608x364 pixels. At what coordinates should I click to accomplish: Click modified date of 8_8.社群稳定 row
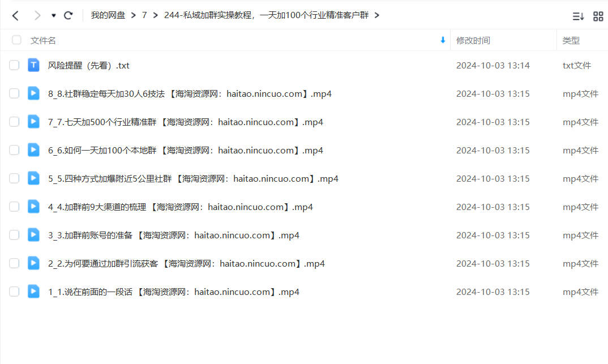pos(493,94)
